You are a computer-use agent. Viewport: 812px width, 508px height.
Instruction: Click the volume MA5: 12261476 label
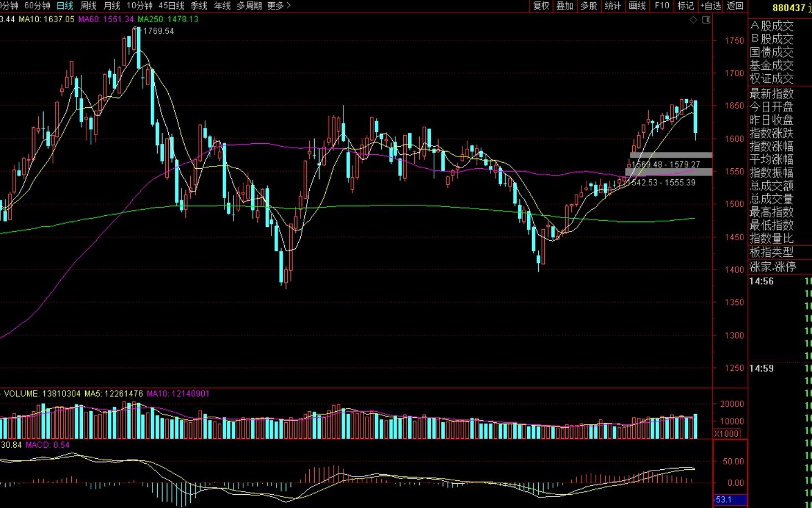click(113, 394)
